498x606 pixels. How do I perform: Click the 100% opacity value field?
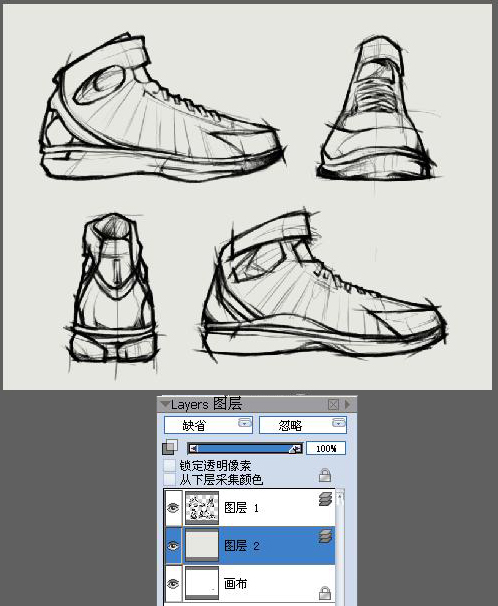326,448
